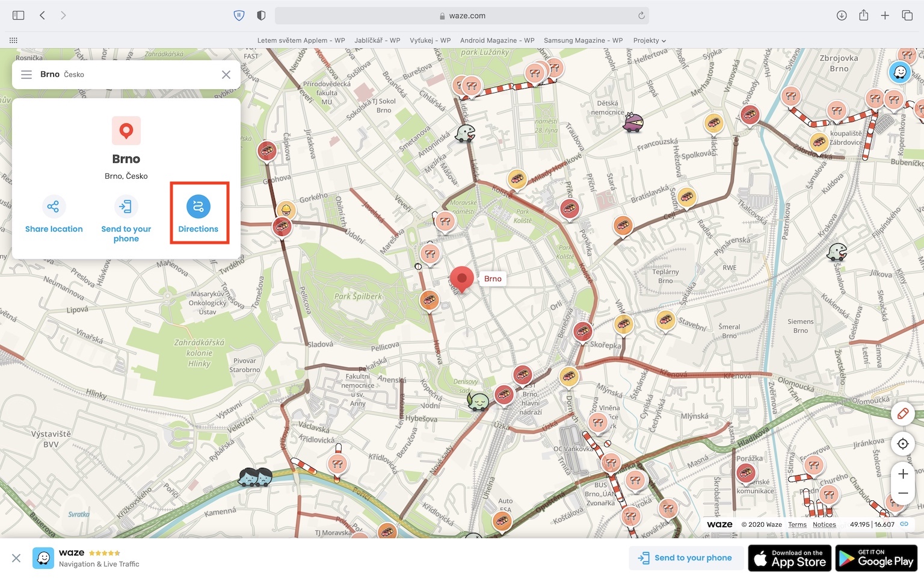Click the half-shaded shield extension icon
Image resolution: width=924 pixels, height=578 pixels.
click(x=261, y=16)
